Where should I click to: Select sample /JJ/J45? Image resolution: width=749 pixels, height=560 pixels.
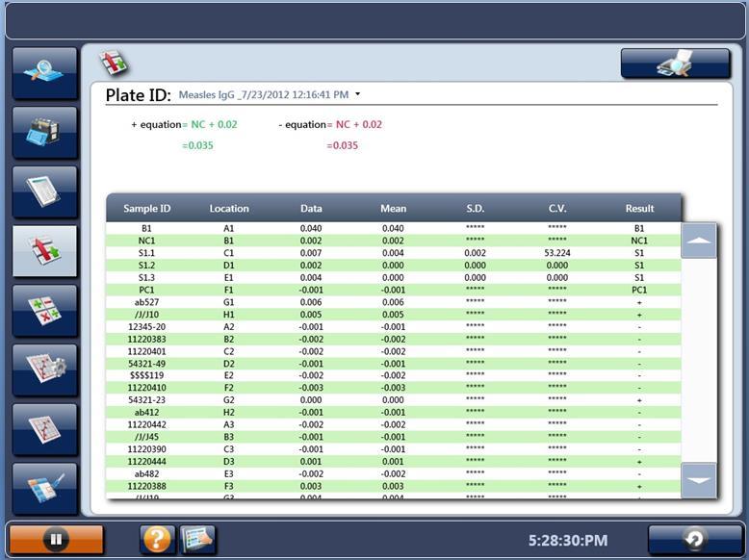click(146, 437)
